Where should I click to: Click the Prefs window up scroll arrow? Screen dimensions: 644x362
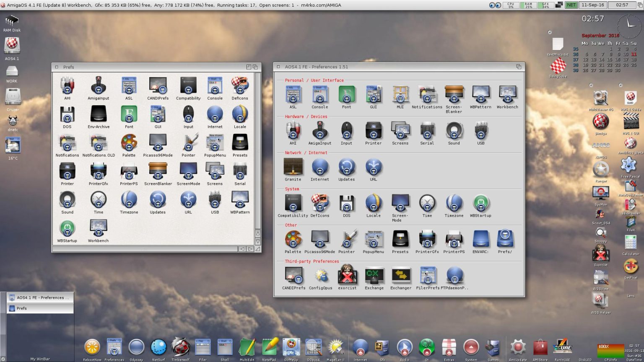coord(258,233)
